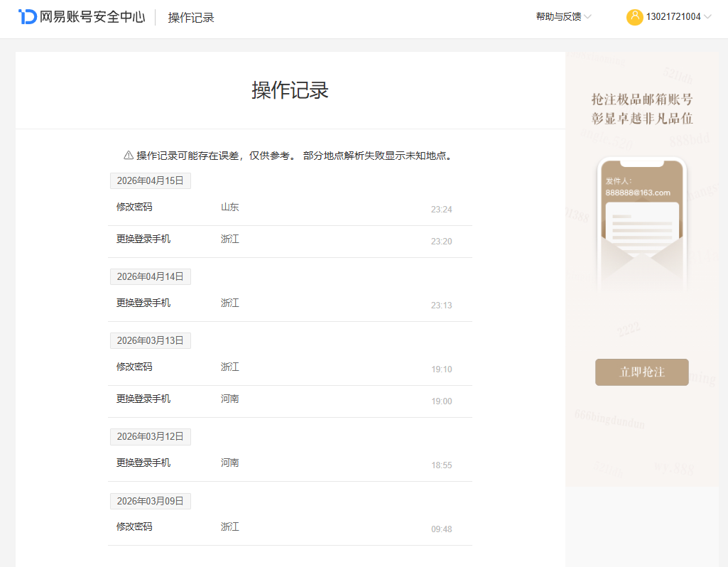Click the 18:55 timestamp
This screenshot has width=728, height=567.
pyautogui.click(x=442, y=465)
